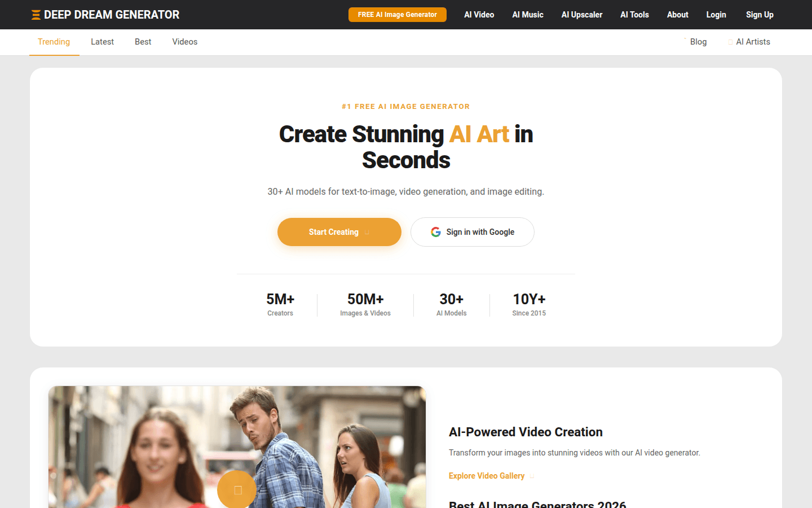This screenshot has width=812, height=508.
Task: Open the AI Music page
Action: (x=528, y=15)
